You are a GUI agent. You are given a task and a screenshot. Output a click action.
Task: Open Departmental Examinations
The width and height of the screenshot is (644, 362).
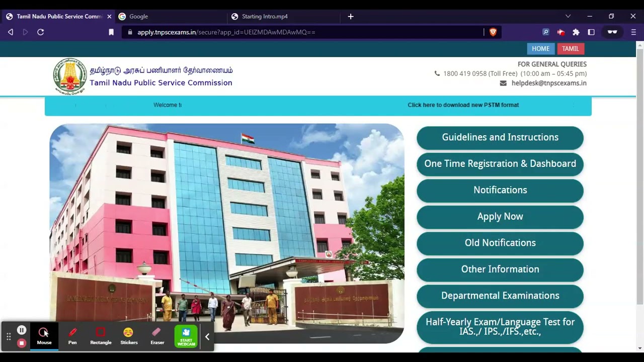coord(500,296)
